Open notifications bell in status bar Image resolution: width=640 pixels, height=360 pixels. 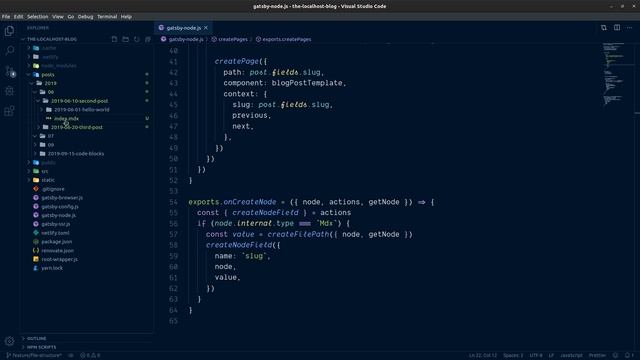629,356
